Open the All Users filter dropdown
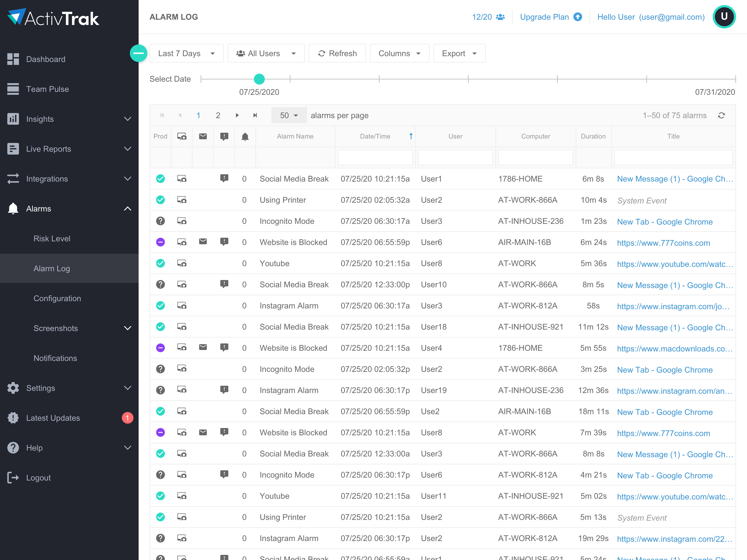This screenshot has height=560, width=747. tap(266, 53)
